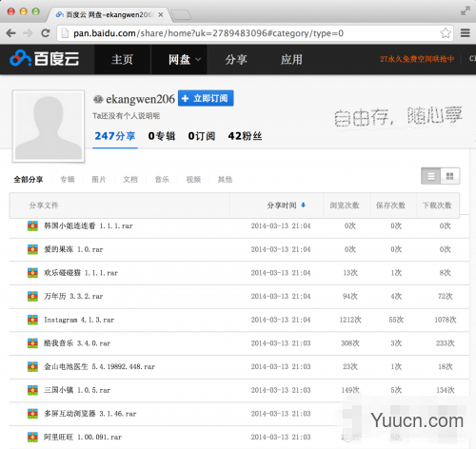
Task: Select the 0订阅 tab
Action: pos(202,136)
